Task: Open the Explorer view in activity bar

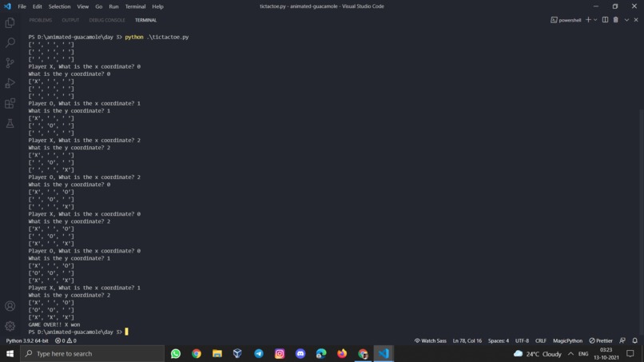Action: click(x=10, y=22)
